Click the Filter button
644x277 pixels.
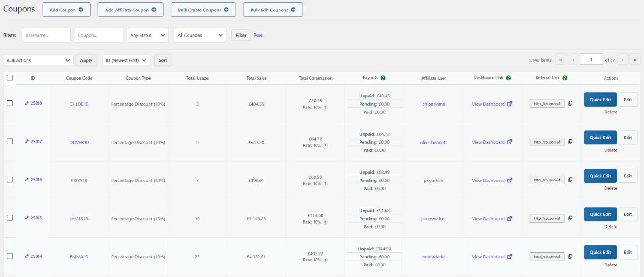pos(241,35)
